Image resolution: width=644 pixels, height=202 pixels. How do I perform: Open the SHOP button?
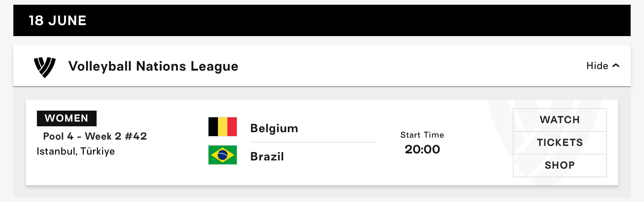coord(560,166)
